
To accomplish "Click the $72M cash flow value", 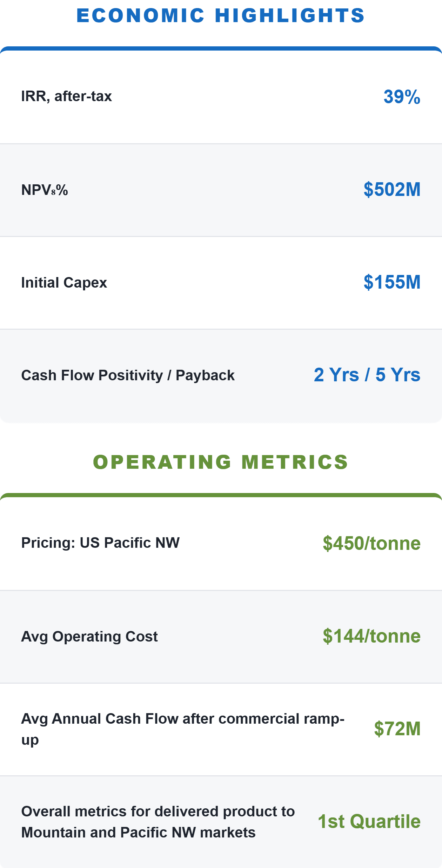I will [x=397, y=729].
